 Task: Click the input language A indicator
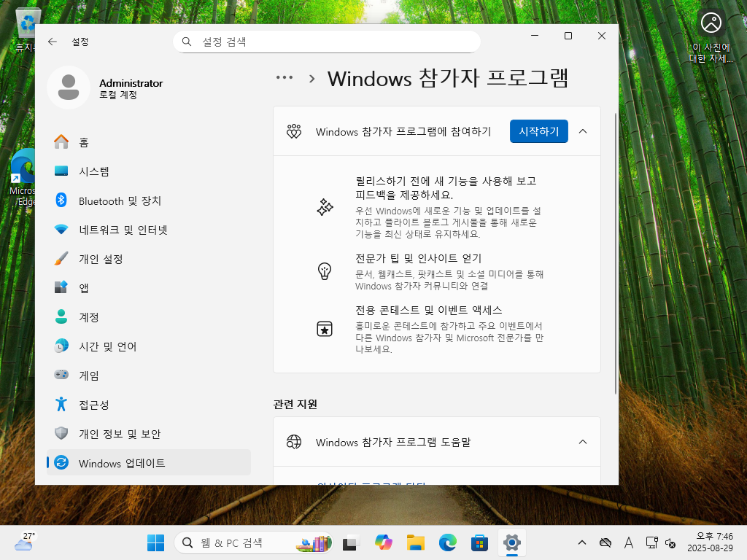(x=629, y=542)
